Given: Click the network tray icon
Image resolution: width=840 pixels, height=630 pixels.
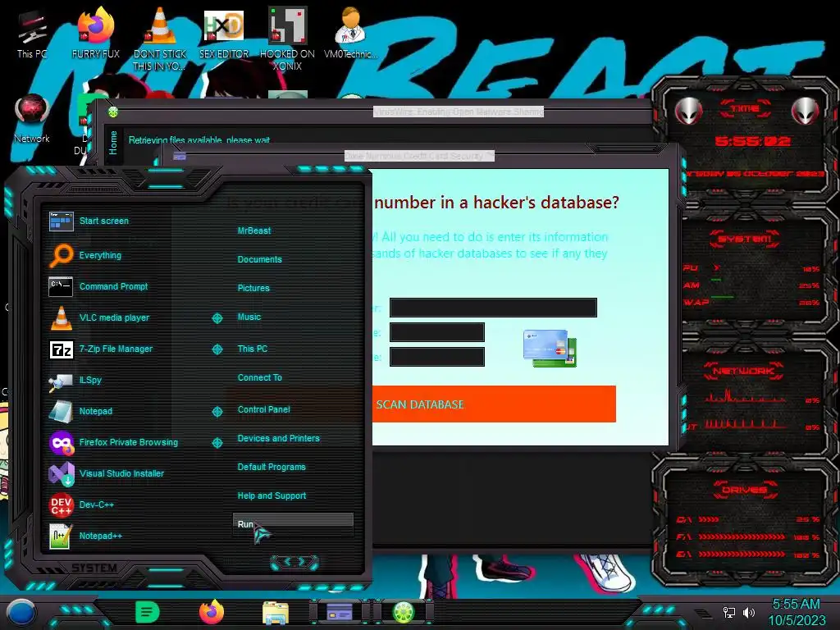Looking at the screenshot, I should 729,612.
